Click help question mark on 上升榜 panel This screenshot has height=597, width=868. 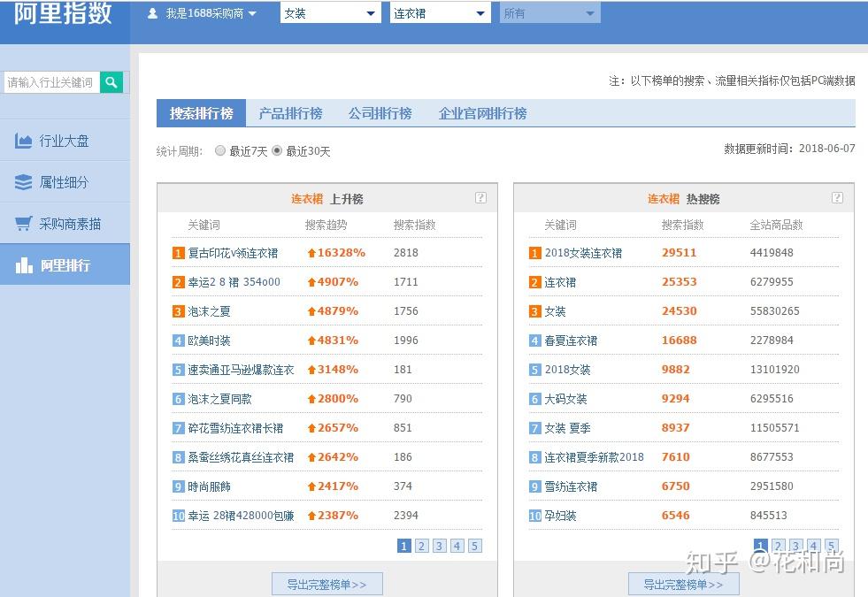pos(480,197)
